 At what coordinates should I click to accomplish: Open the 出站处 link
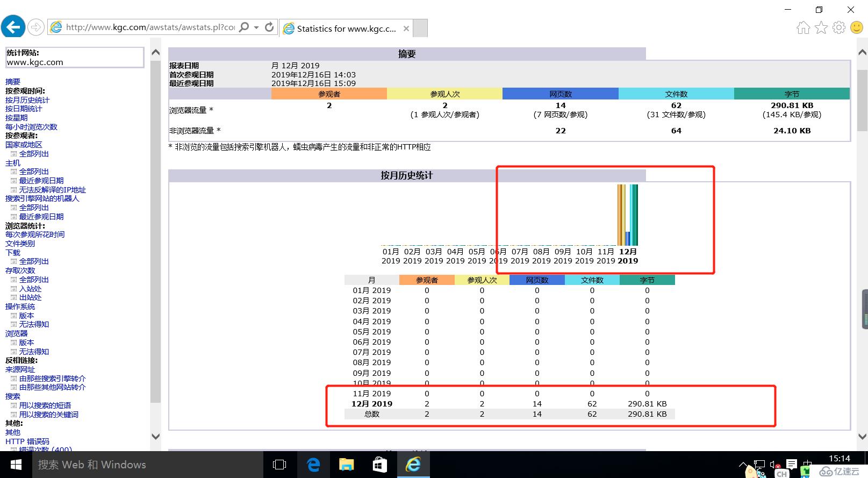tap(30, 297)
